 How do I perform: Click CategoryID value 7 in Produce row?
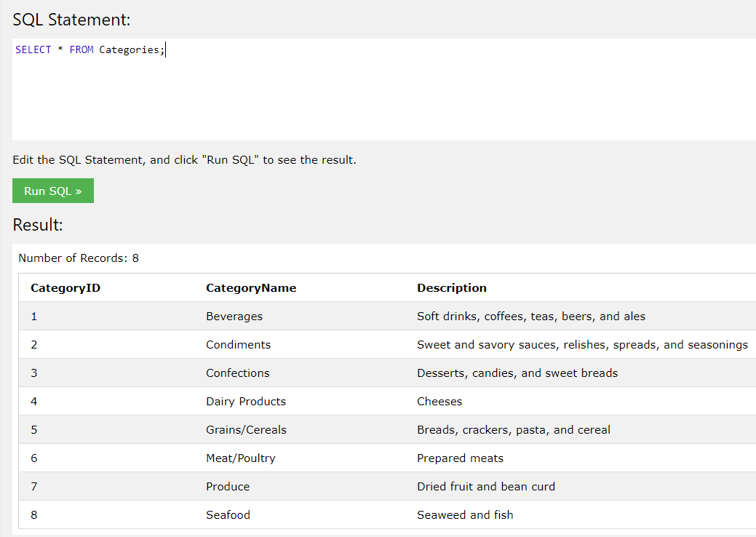click(33, 486)
